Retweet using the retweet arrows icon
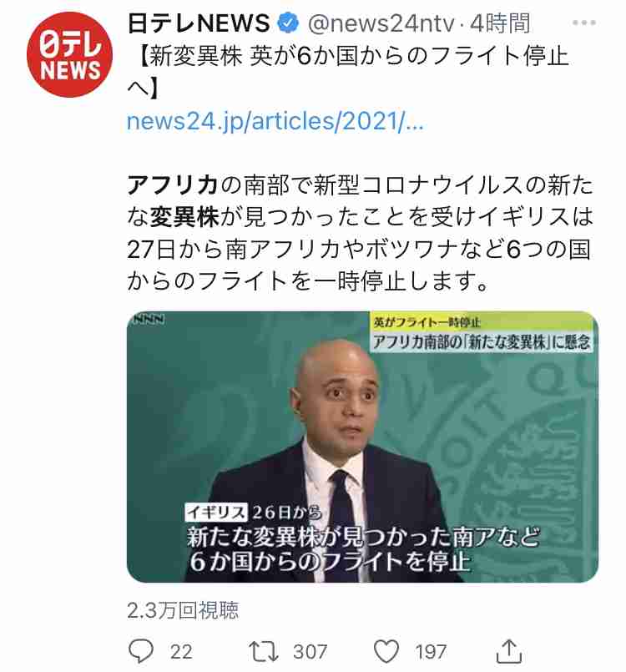This screenshot has width=626, height=672. [264, 651]
